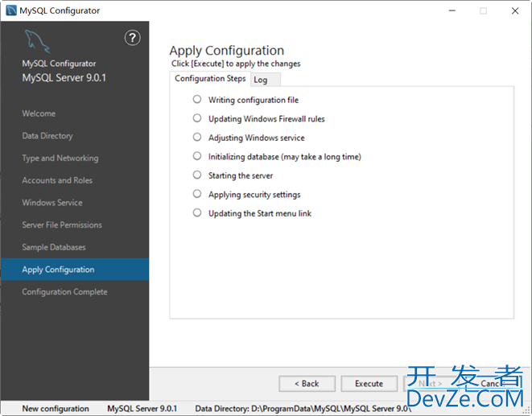532x416 pixels.
Task: Click the Back button
Action: 307,384
